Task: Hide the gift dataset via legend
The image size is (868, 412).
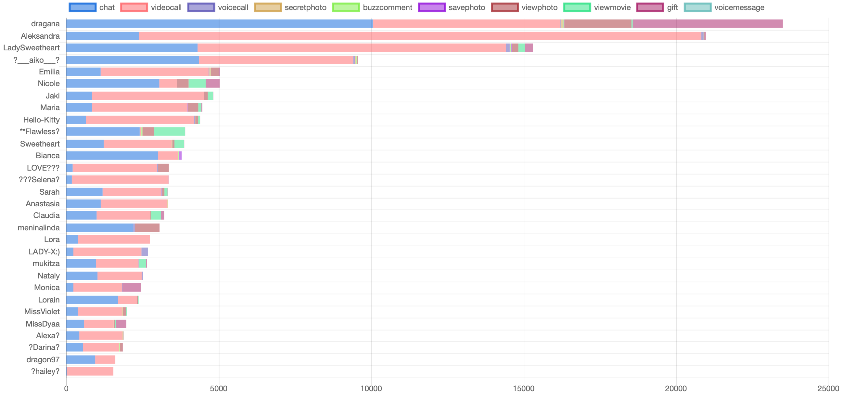Action: pos(650,7)
